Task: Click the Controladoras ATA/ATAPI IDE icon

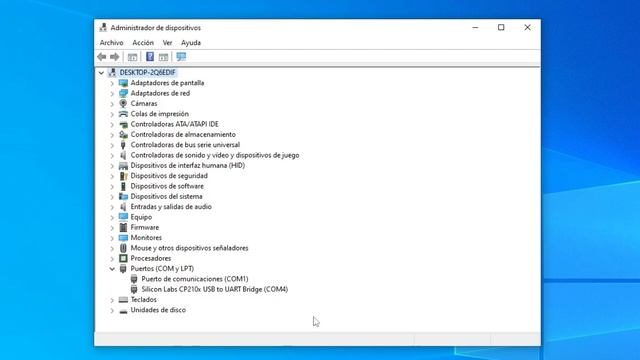Action: tap(123, 124)
